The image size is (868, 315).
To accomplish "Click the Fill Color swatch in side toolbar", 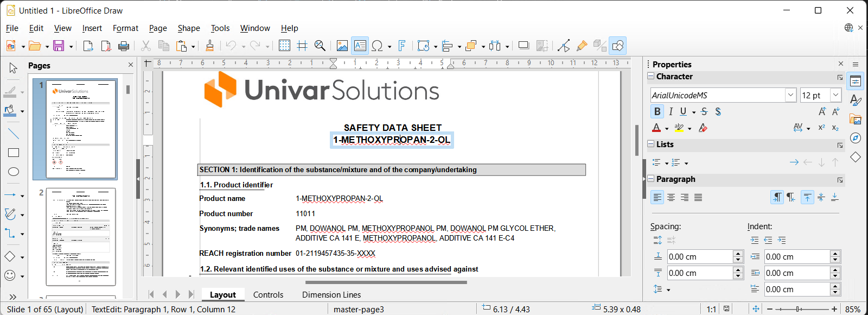I will click(10, 111).
